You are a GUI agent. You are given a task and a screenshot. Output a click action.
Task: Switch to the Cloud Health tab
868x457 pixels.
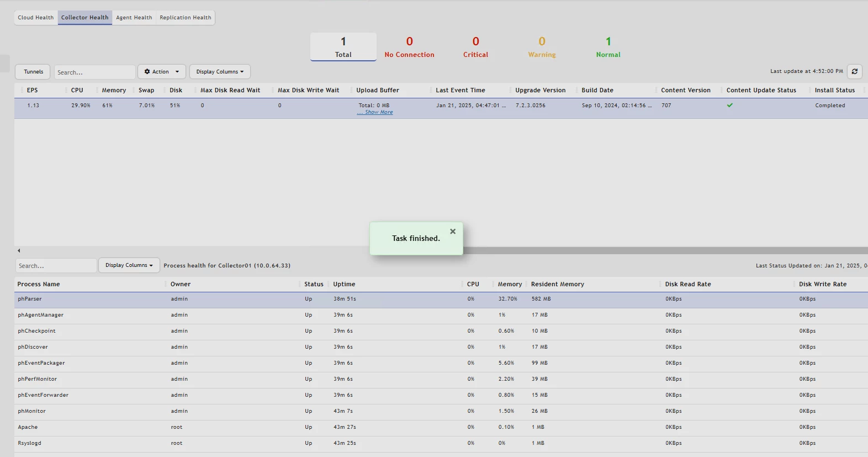pyautogui.click(x=36, y=18)
